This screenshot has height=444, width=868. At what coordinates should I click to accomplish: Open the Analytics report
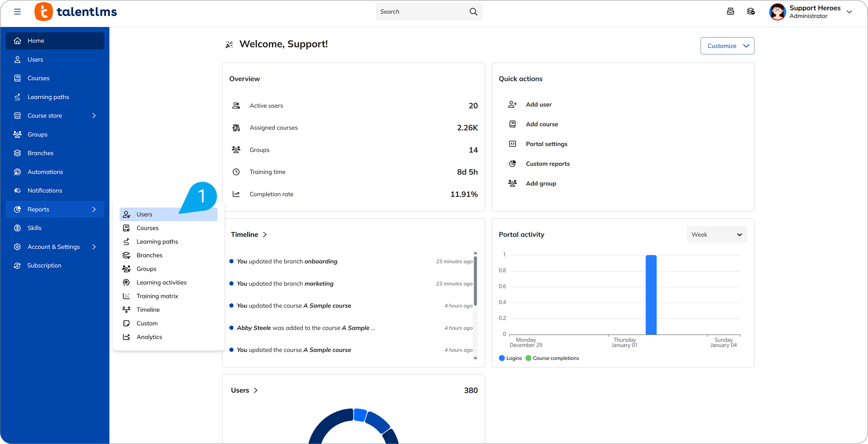[149, 337]
